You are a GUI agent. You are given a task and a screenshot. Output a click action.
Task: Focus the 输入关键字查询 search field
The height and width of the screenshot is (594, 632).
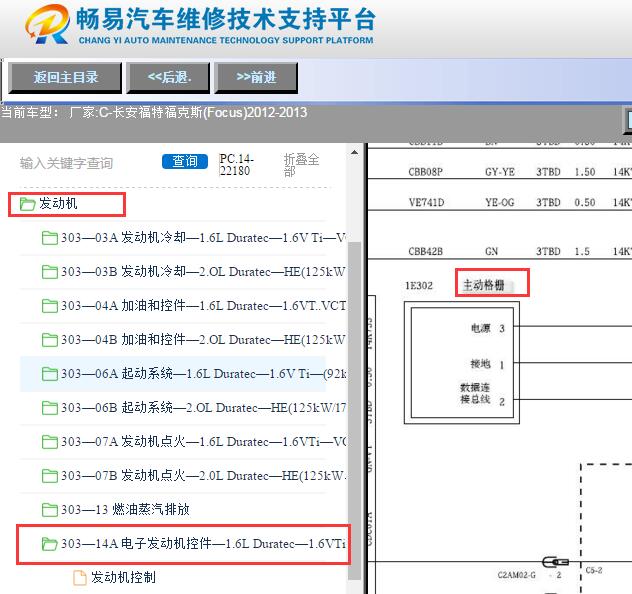[x=67, y=163]
